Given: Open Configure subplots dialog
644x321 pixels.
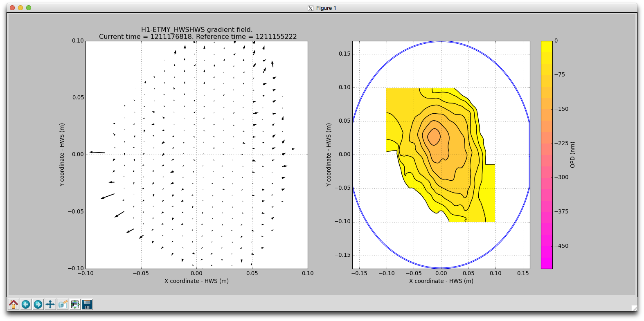Looking at the screenshot, I should (75, 304).
